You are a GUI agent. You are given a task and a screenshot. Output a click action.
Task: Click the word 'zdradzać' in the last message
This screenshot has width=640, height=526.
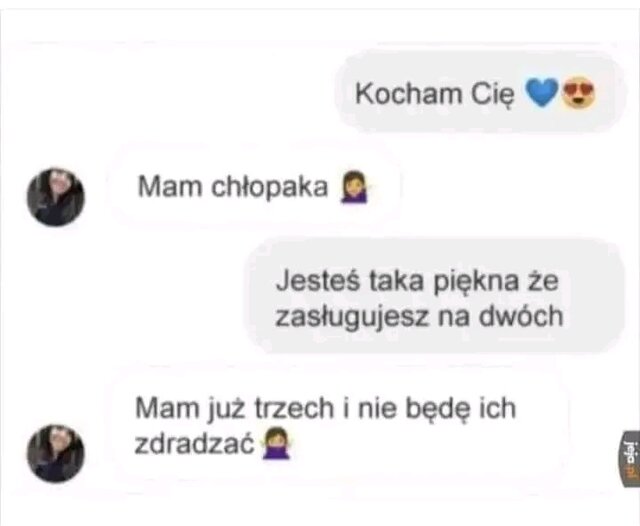(x=195, y=444)
